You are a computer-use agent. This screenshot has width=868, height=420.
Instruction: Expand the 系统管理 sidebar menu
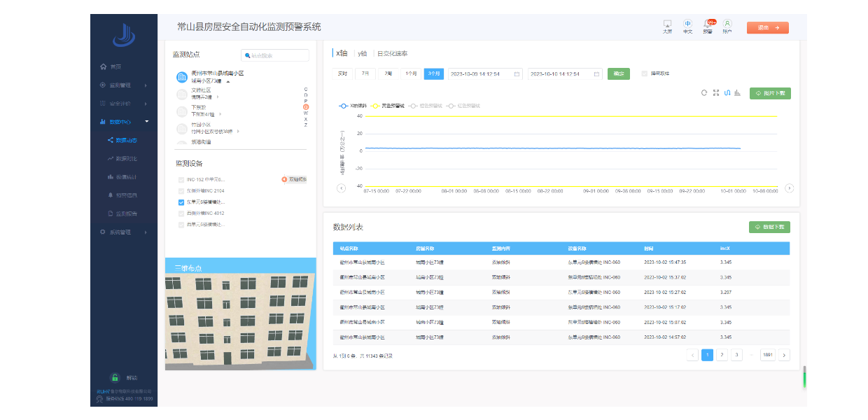coord(124,232)
